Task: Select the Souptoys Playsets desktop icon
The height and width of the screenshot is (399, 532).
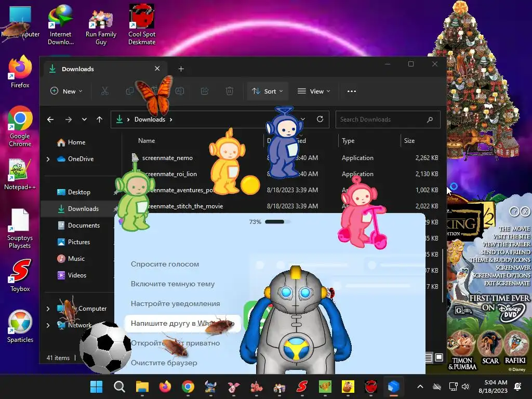Action: click(20, 229)
